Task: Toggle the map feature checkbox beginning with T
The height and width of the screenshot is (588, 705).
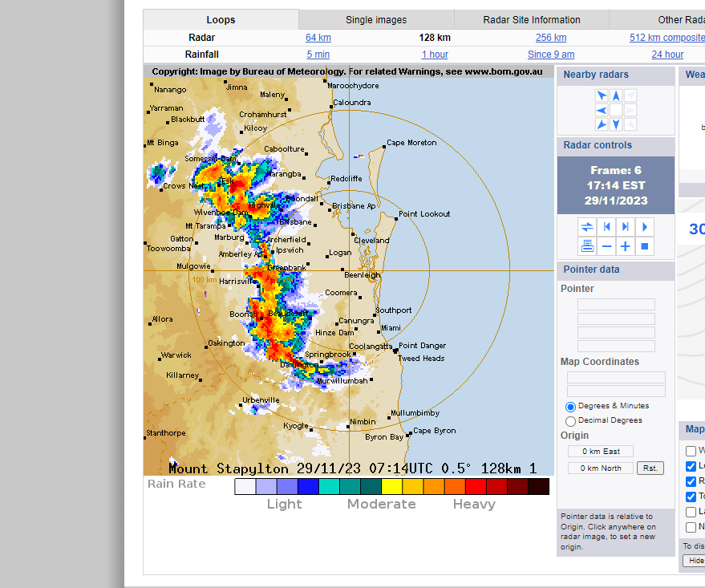Action: (691, 497)
